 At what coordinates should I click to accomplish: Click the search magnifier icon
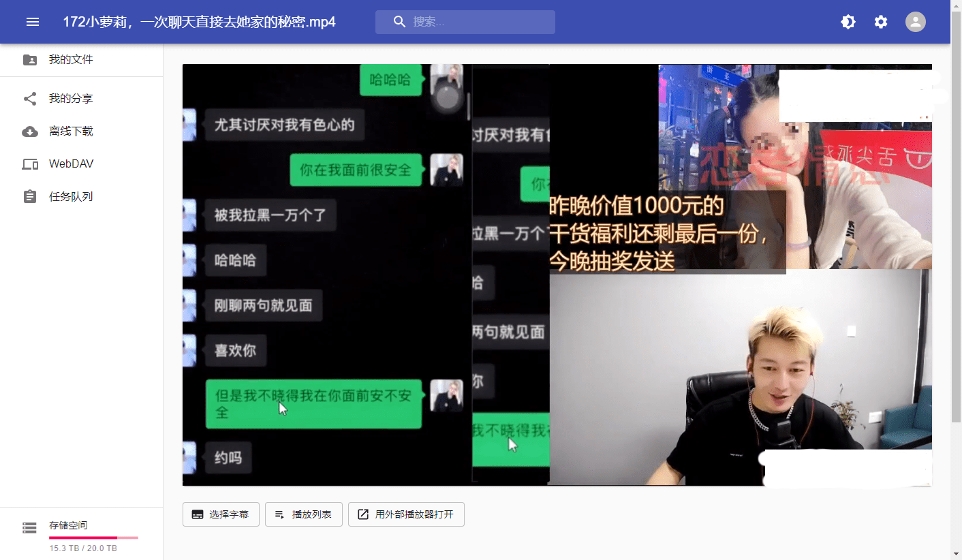tap(400, 22)
